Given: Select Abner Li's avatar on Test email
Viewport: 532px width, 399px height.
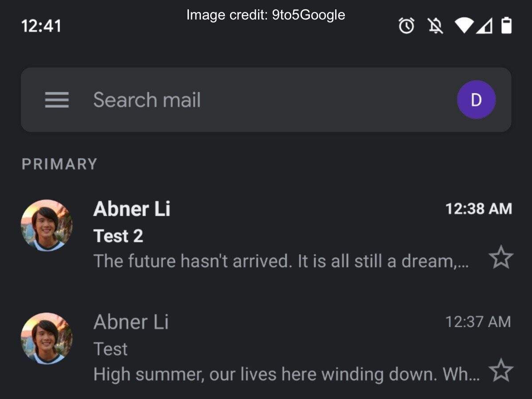Looking at the screenshot, I should point(47,339).
